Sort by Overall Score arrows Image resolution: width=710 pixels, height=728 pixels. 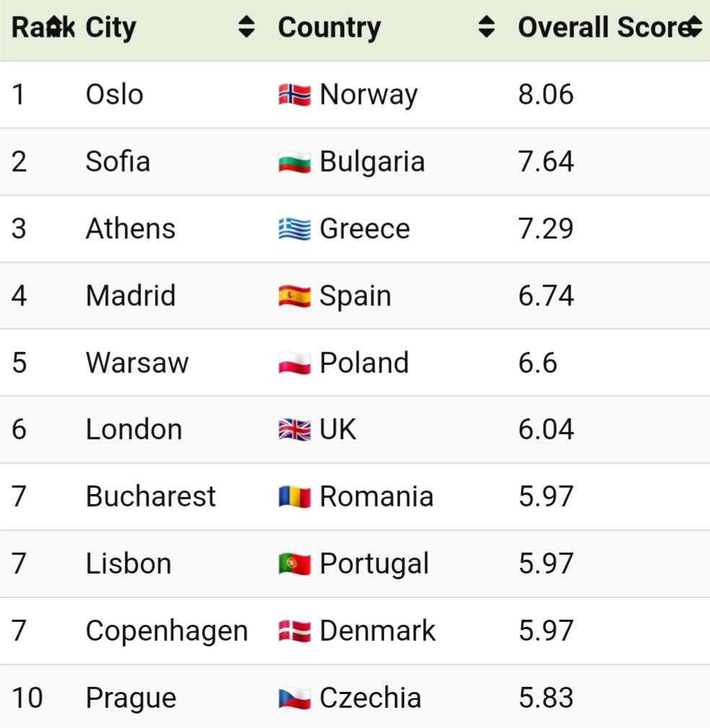point(695,27)
